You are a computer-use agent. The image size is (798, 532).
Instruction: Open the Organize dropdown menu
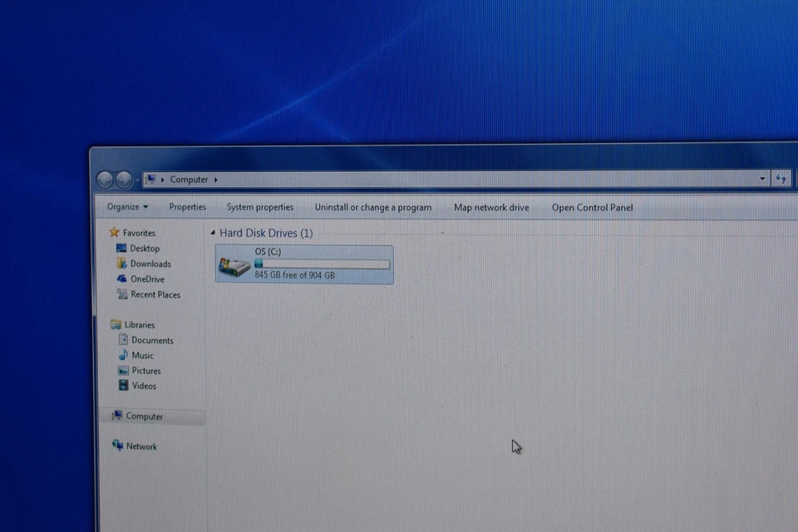point(126,207)
